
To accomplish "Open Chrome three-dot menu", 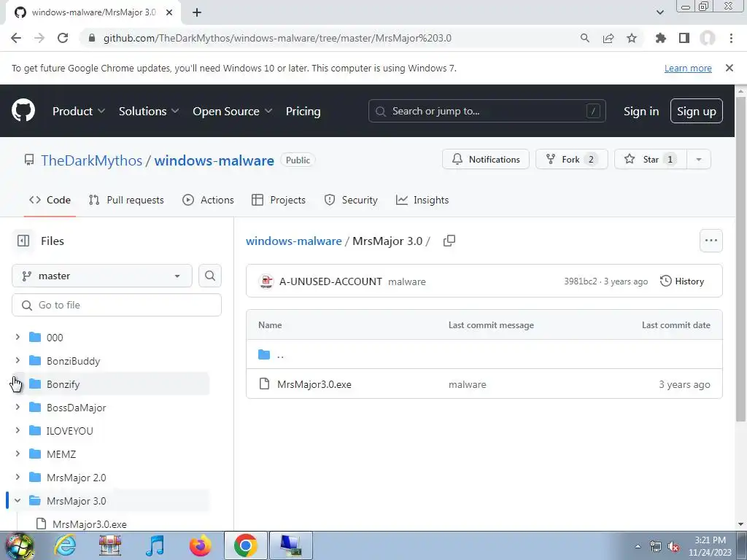I will tap(731, 38).
